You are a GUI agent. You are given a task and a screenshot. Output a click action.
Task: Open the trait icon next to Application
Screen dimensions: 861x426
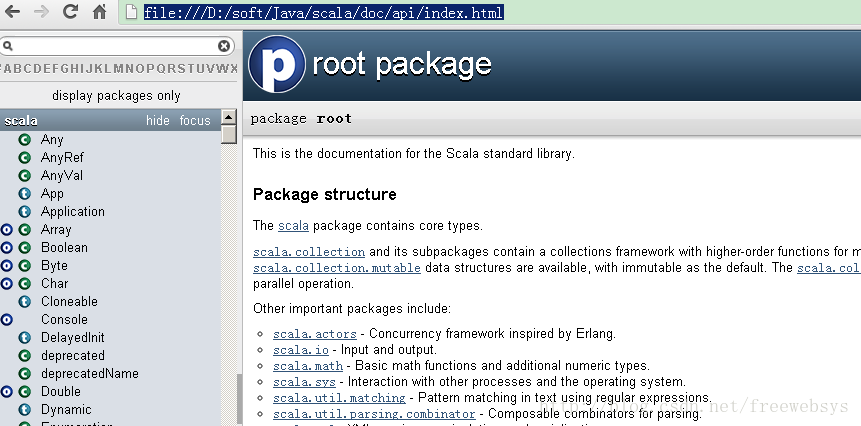click(x=25, y=211)
